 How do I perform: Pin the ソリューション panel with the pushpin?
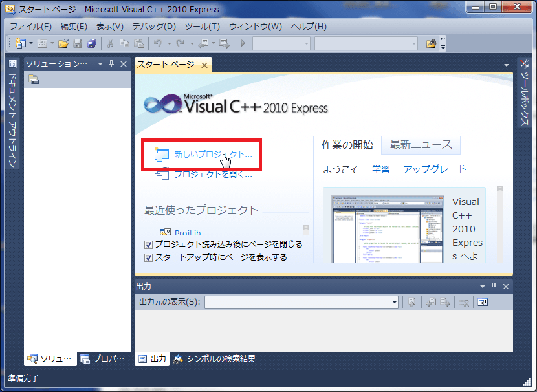pos(112,64)
